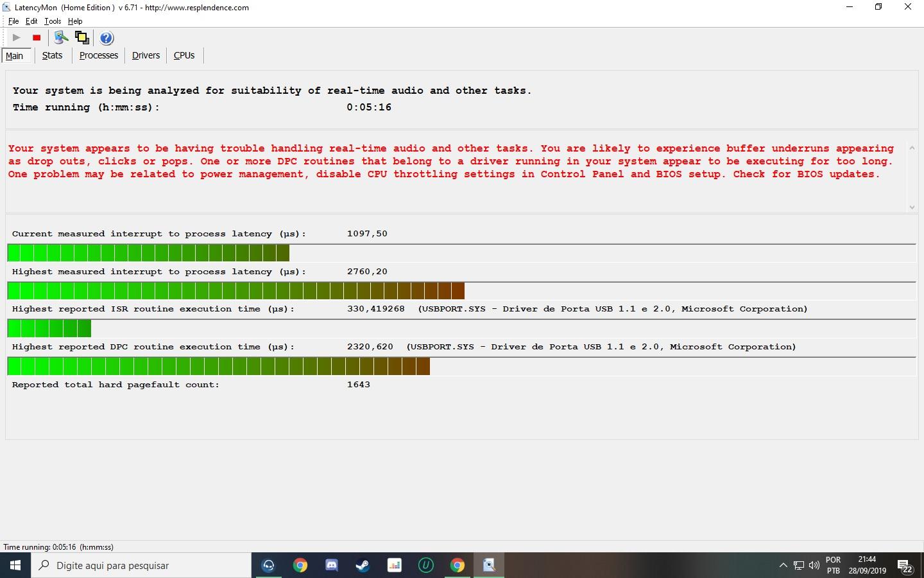Image resolution: width=924 pixels, height=578 pixels.
Task: Click the LatencyMon taskbar icon
Action: click(x=489, y=565)
